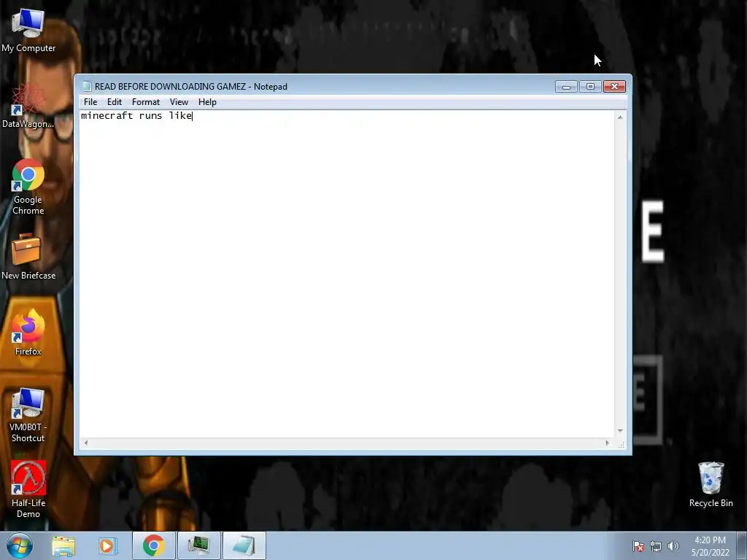Select the Firefox desktop shortcut

click(28, 332)
